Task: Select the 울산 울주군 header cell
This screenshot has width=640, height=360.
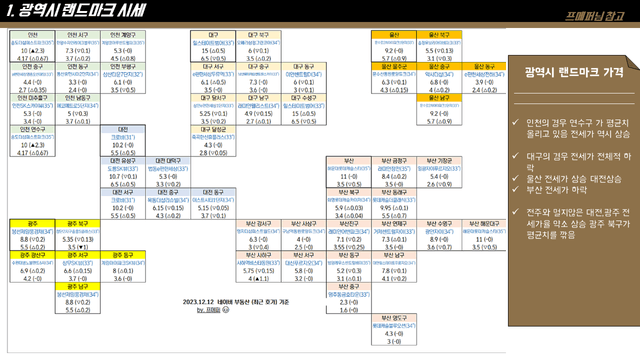Action: [x=394, y=67]
